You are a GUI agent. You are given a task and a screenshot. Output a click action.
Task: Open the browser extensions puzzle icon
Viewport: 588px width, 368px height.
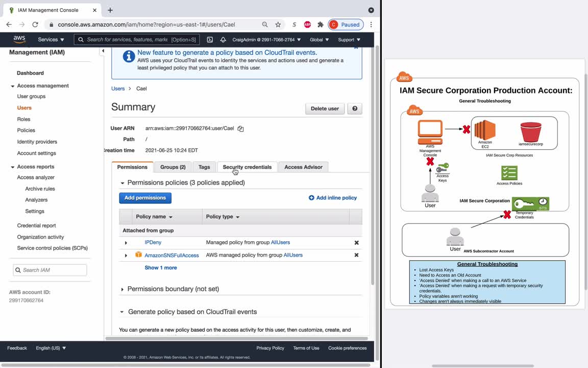click(x=320, y=25)
